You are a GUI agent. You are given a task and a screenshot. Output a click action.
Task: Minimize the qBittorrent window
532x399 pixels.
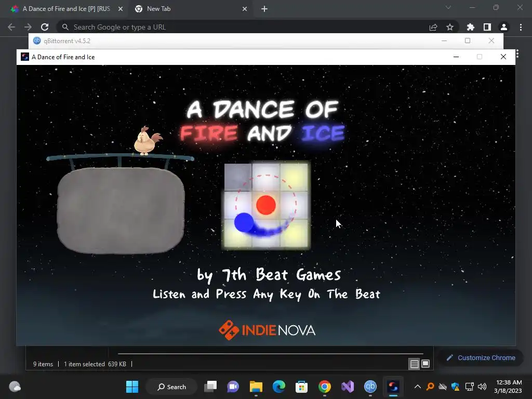pyautogui.click(x=444, y=41)
